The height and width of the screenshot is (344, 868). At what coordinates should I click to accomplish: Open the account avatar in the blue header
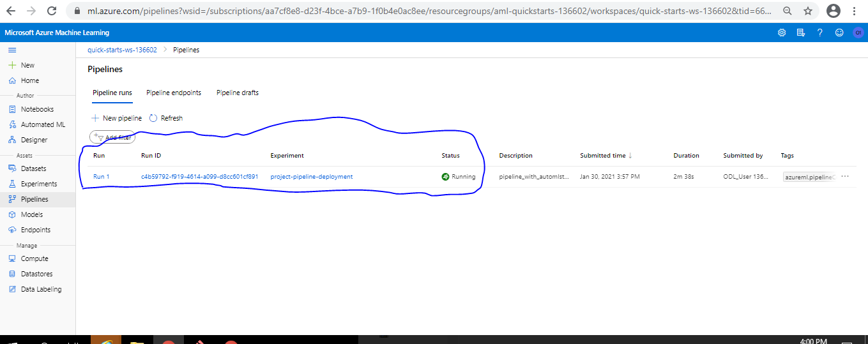[858, 33]
